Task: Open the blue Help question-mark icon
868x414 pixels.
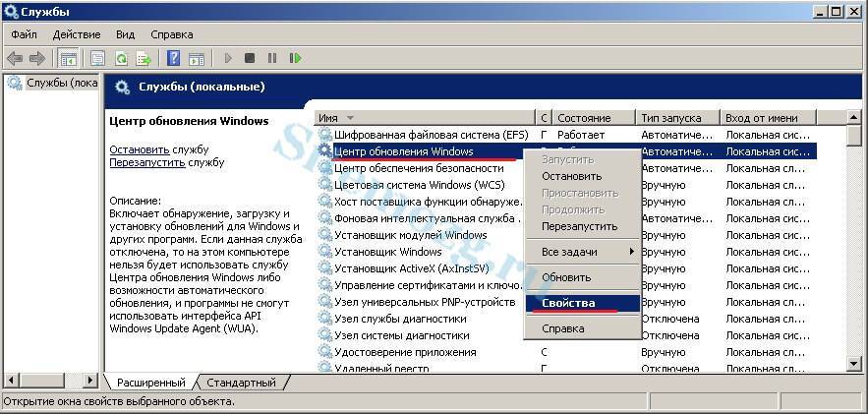Action: 173,59
